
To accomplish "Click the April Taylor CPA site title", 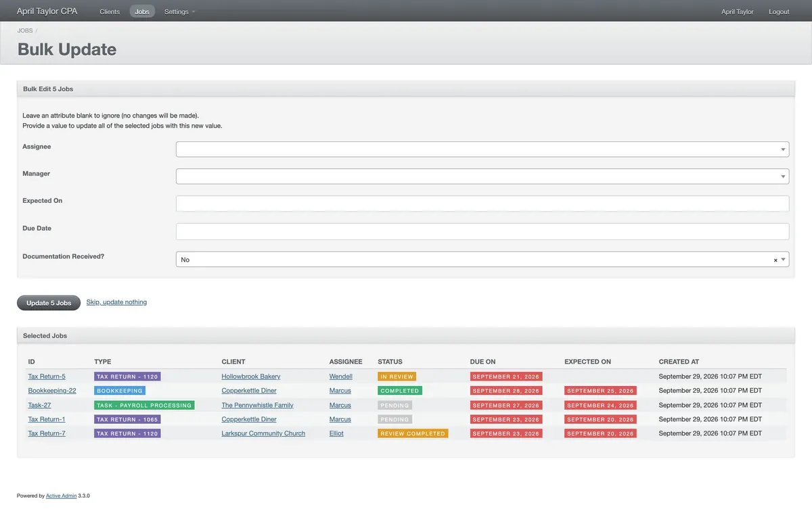I will coord(47,11).
